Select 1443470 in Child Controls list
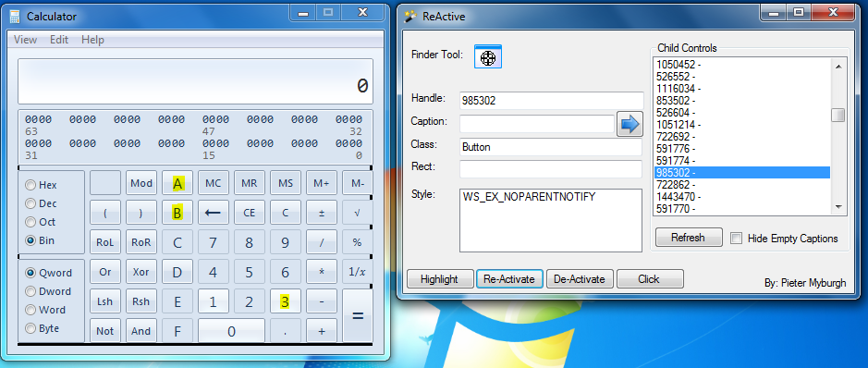 click(x=741, y=196)
